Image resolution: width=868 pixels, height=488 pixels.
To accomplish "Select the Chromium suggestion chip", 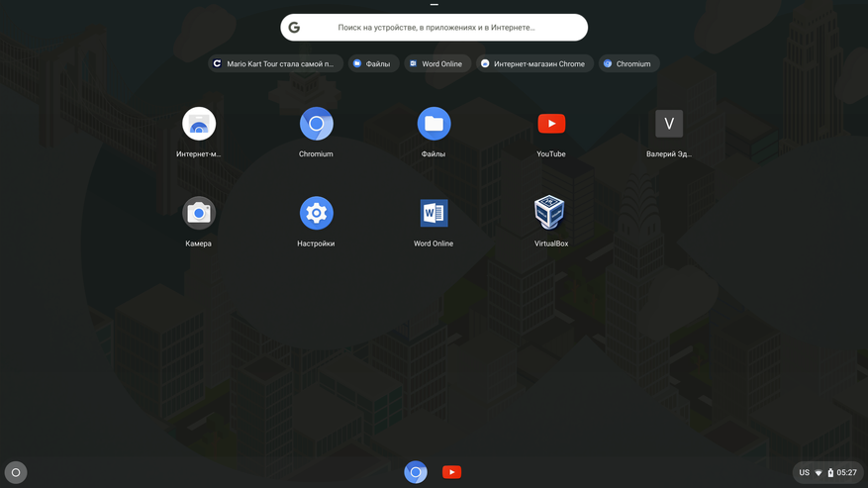I will coord(628,63).
